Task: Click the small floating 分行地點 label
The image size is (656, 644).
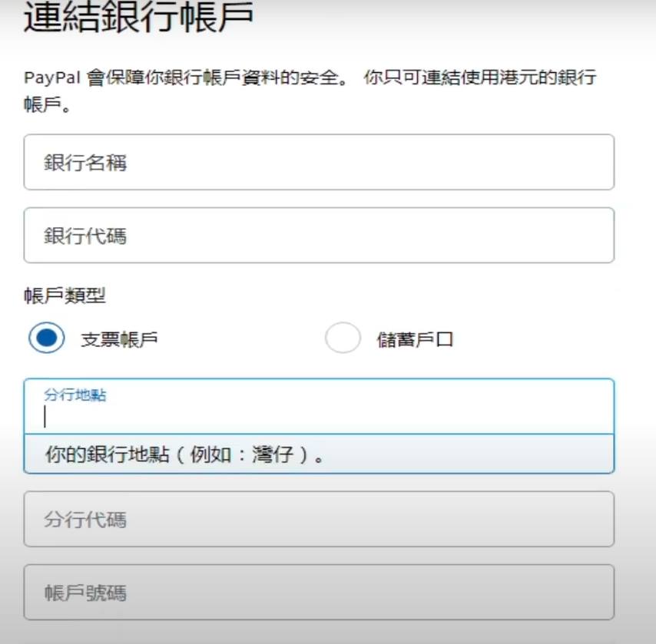Action: pyautogui.click(x=75, y=396)
